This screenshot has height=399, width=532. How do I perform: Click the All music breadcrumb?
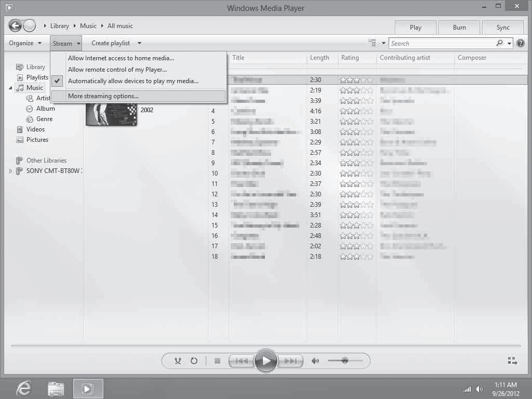coord(120,26)
